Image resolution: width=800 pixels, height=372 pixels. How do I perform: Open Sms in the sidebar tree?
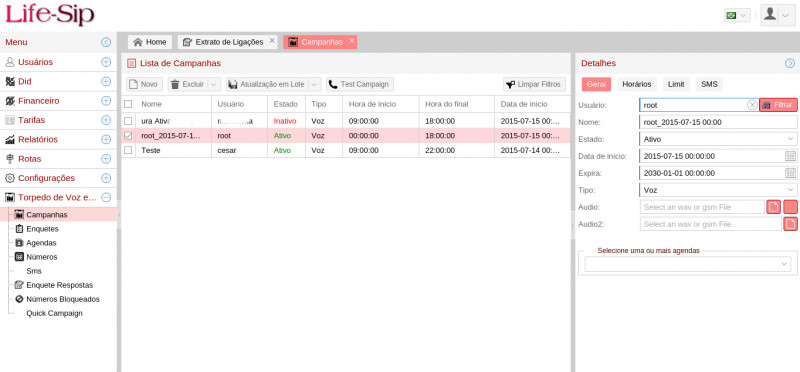[34, 271]
